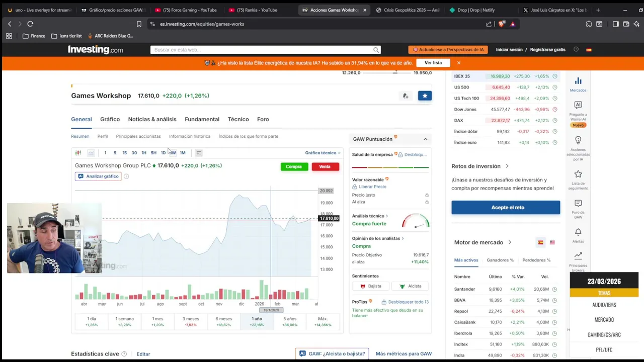Viewport: 644px width, 362px height.
Task: Open the Foro tab
Action: point(263,119)
